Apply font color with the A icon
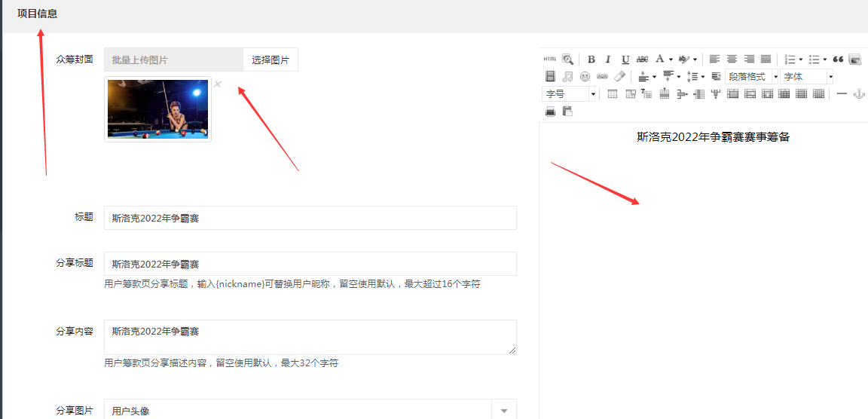The width and height of the screenshot is (868, 419). 659,60
